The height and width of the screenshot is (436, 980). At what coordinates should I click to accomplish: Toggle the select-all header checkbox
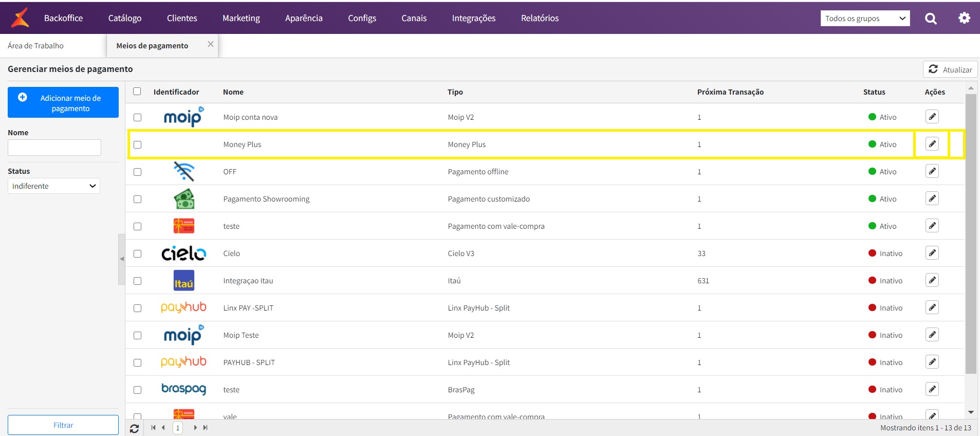tap(137, 91)
